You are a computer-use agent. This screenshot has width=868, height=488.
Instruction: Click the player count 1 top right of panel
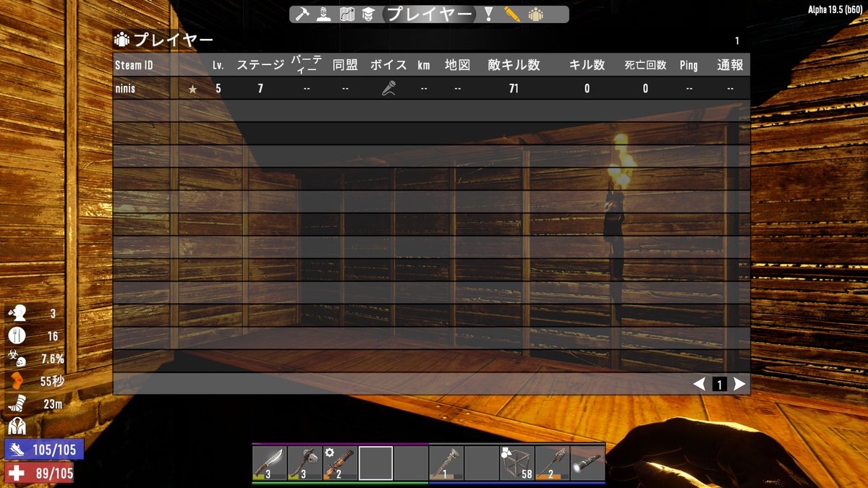(x=737, y=41)
